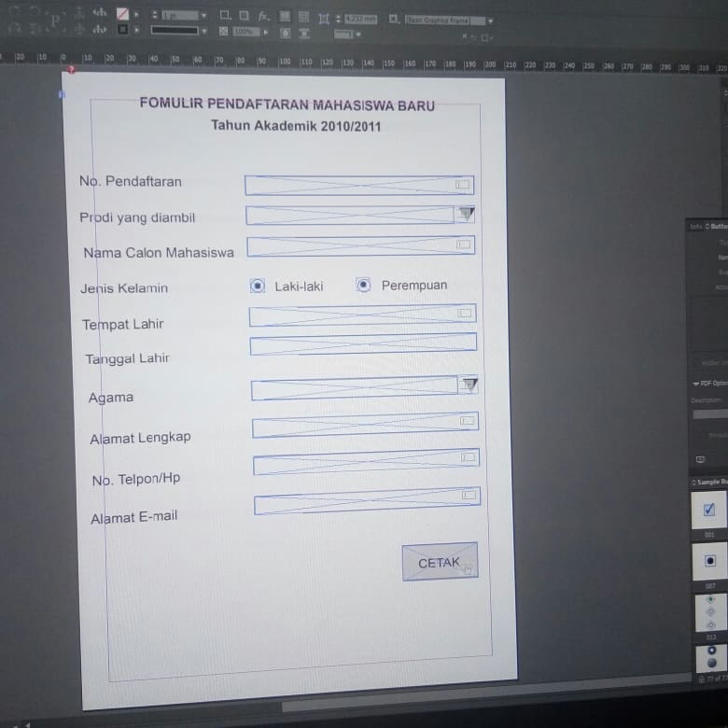Open the opacity slider arrow
Screen dimensions: 728x728
pyautogui.click(x=266, y=32)
